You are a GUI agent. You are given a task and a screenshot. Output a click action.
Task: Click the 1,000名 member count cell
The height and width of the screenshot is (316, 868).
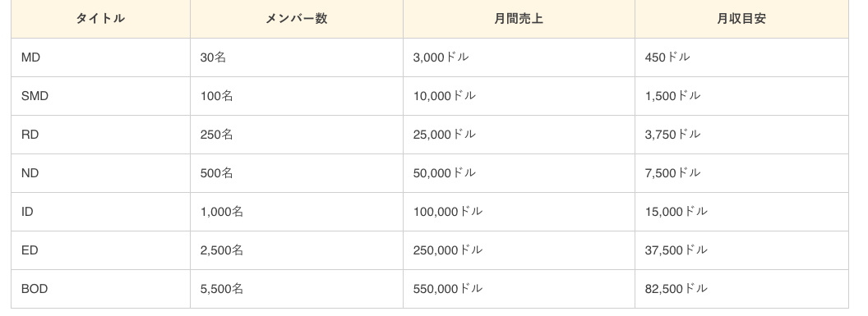[297, 212]
